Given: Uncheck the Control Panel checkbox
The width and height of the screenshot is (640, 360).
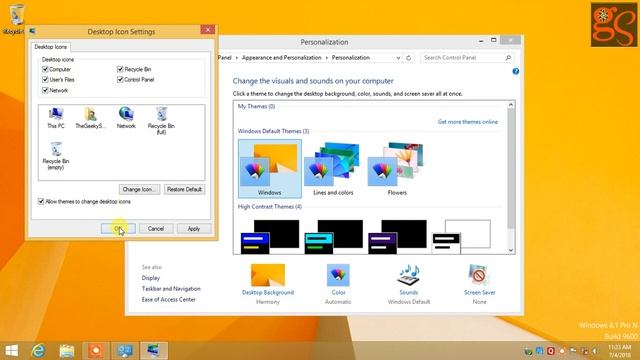Looking at the screenshot, I should pyautogui.click(x=120, y=80).
